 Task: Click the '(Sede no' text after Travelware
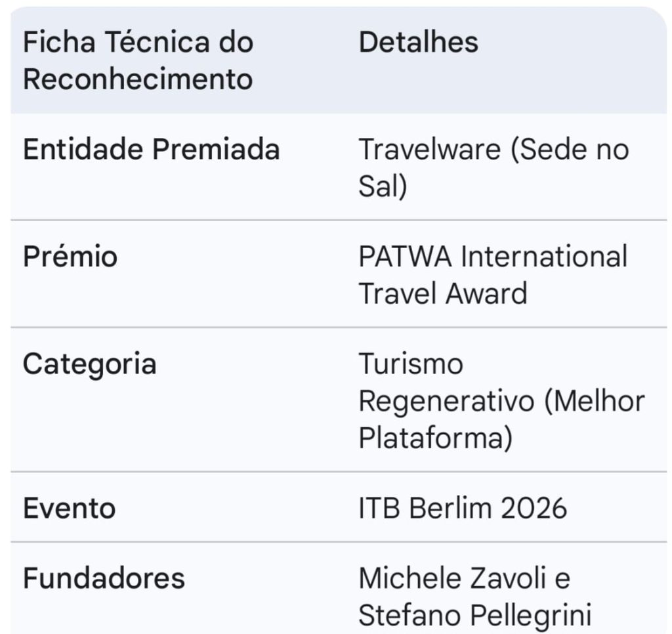570,150
